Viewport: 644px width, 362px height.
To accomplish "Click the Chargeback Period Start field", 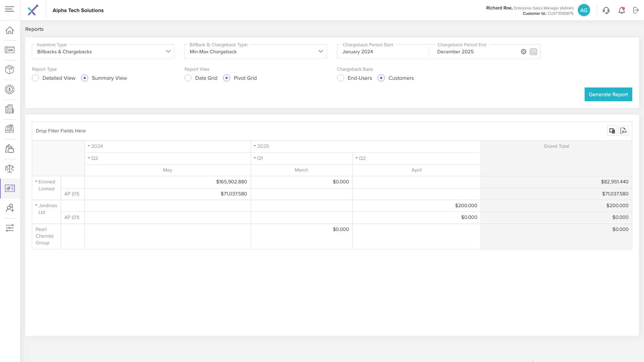I will [x=382, y=52].
